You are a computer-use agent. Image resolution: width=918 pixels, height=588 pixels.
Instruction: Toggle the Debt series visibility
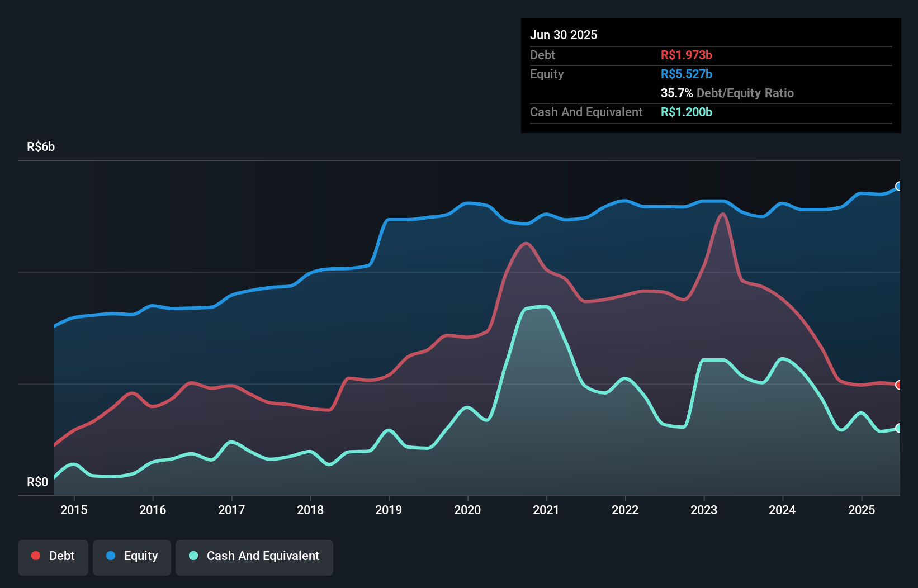pyautogui.click(x=53, y=556)
